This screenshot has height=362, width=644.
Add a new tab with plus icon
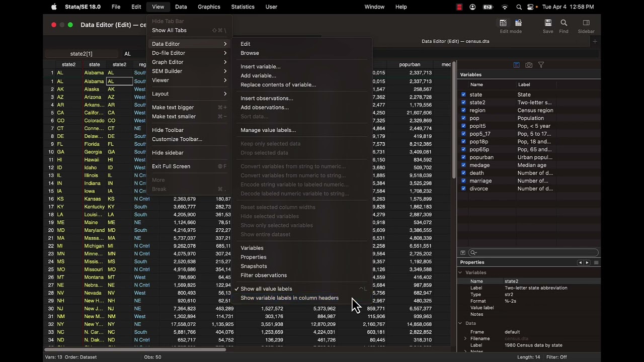595,41
